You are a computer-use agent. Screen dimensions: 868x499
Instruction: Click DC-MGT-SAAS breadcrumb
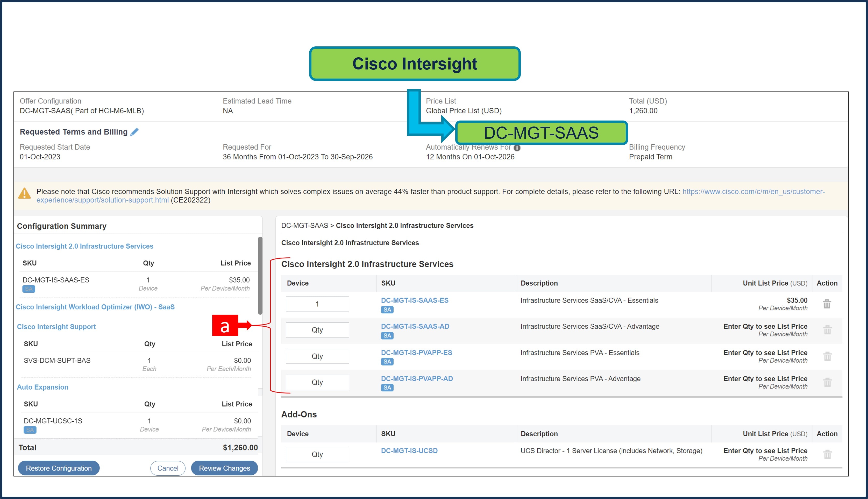coord(304,226)
